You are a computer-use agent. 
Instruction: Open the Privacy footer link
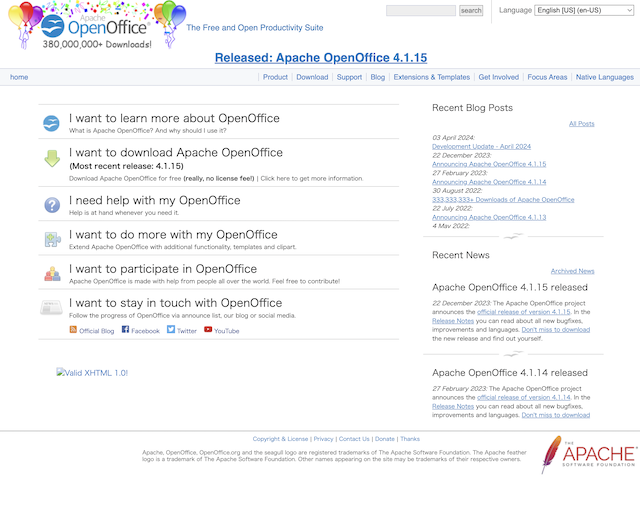coord(324,439)
